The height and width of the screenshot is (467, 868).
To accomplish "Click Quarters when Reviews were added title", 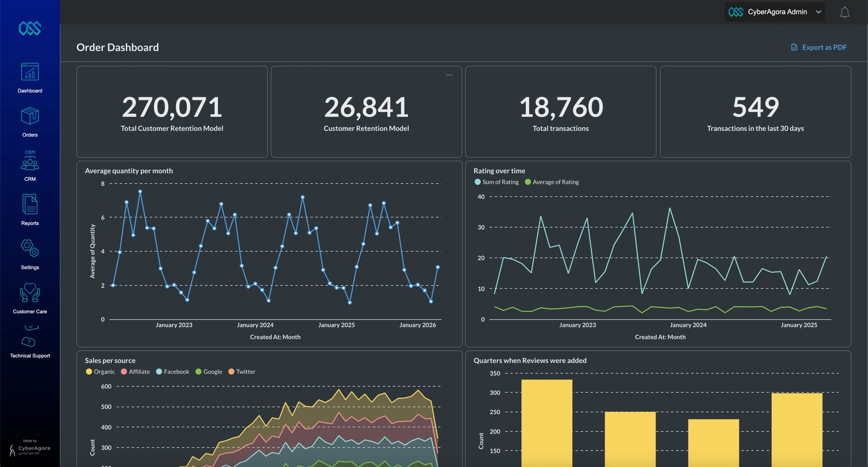I will (530, 361).
